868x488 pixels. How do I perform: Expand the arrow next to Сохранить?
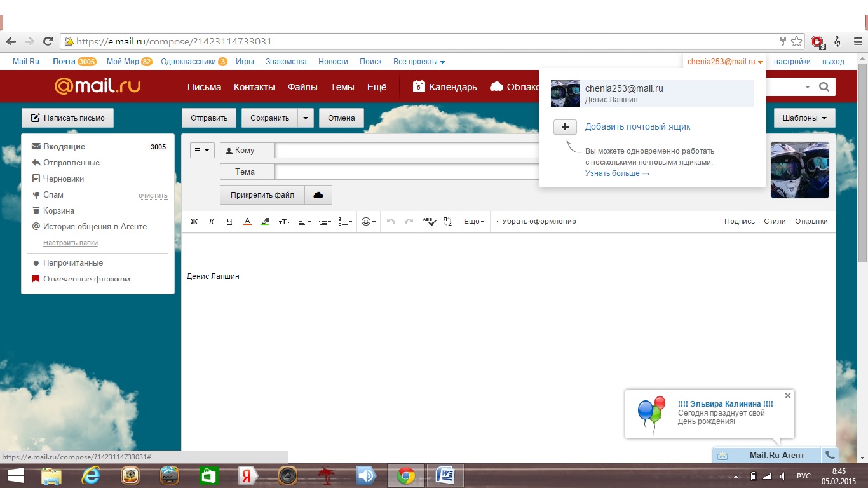click(306, 118)
